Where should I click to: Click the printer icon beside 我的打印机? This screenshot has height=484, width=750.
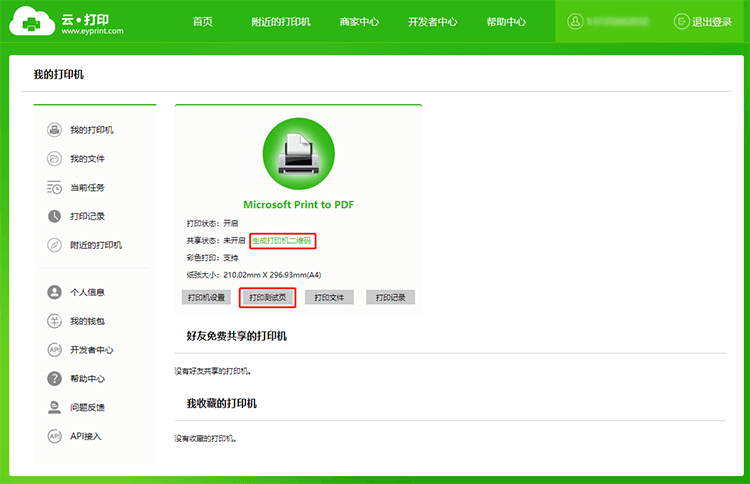55,130
